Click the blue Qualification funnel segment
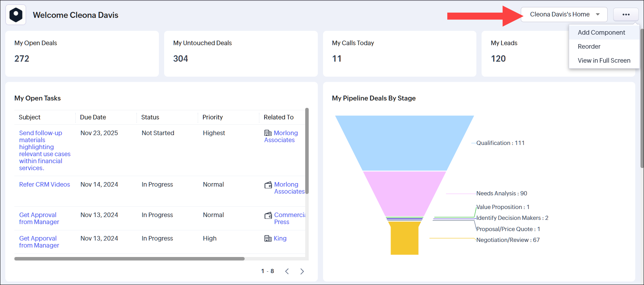This screenshot has width=644, height=285. coord(404,143)
